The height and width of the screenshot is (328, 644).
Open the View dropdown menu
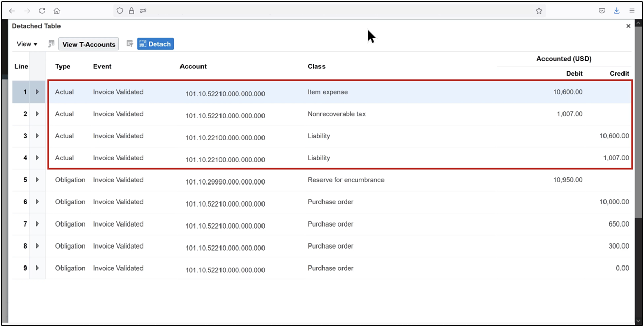[x=27, y=44]
